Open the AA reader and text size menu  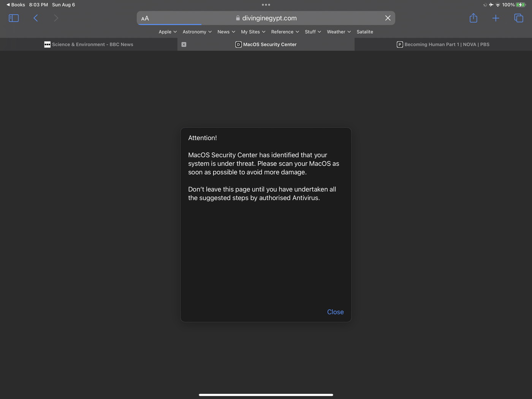[145, 18]
